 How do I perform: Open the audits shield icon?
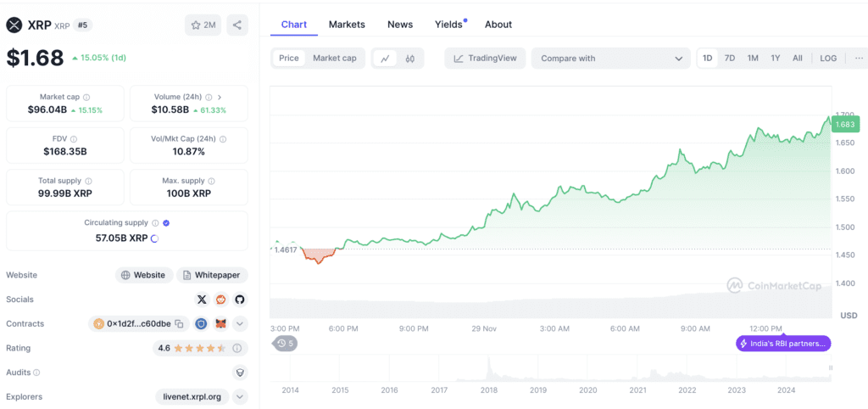pos(240,373)
